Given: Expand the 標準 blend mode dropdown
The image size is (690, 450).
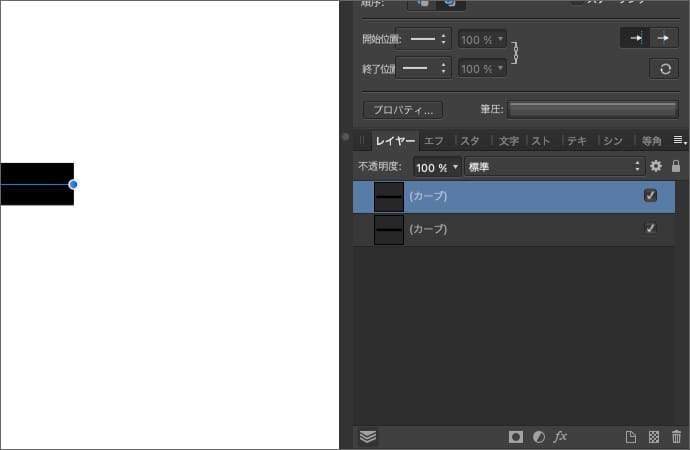Looking at the screenshot, I should [554, 167].
